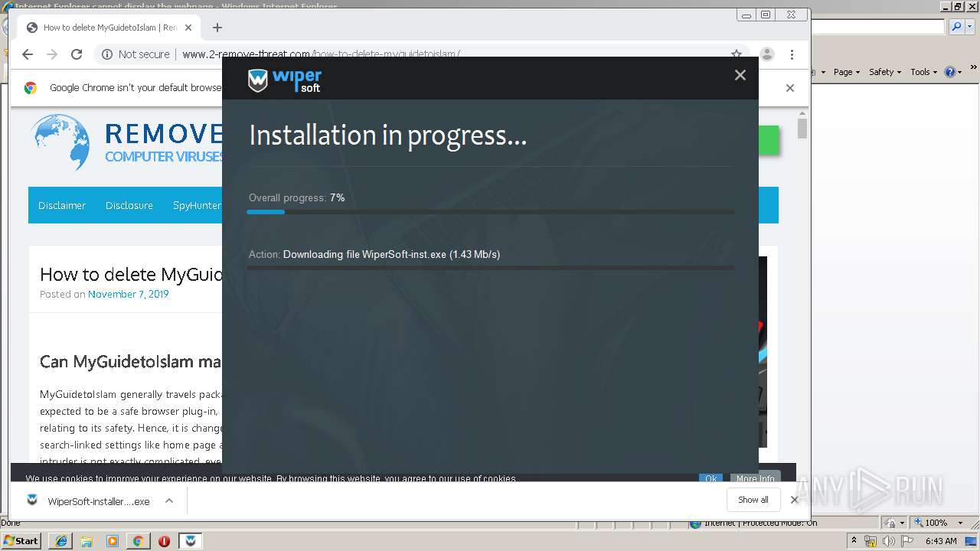Image resolution: width=980 pixels, height=551 pixels.
Task: Open the Opera taskbar icon
Action: pyautogui.click(x=164, y=541)
